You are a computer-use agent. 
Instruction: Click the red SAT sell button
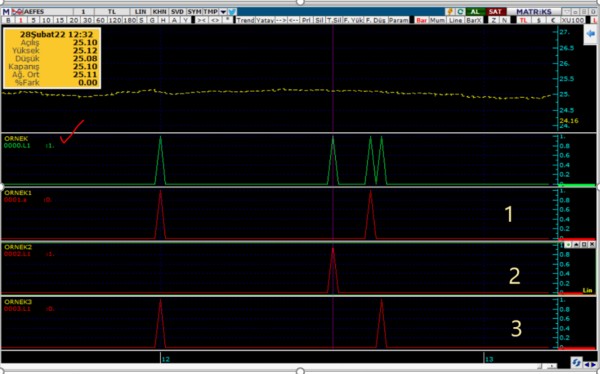click(495, 12)
